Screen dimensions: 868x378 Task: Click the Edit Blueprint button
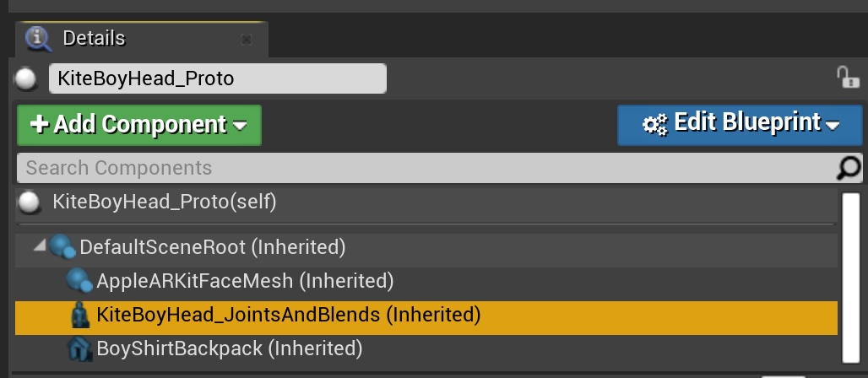(740, 125)
